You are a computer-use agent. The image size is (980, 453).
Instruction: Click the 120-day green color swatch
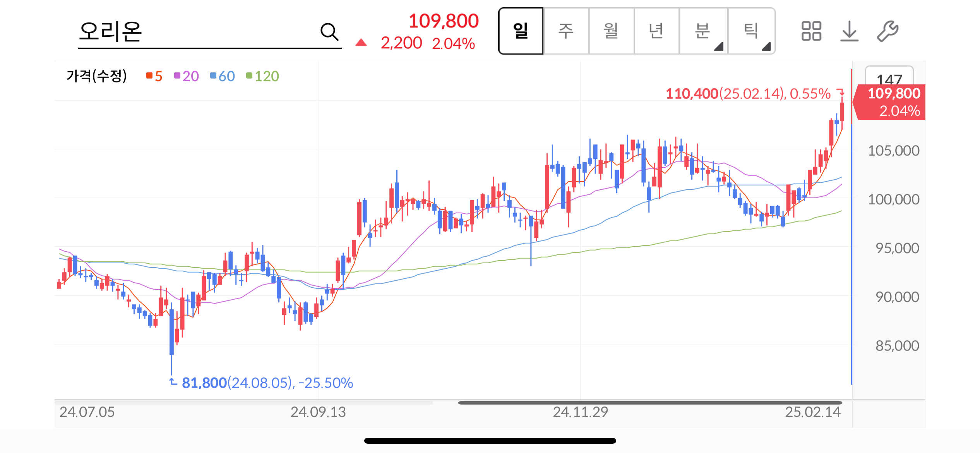pos(249,75)
